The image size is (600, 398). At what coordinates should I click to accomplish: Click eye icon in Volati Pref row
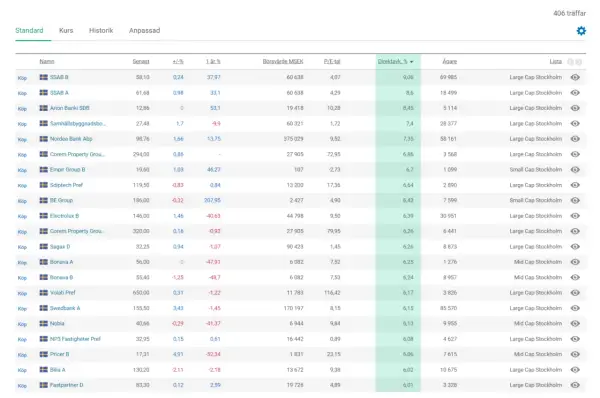tap(575, 293)
